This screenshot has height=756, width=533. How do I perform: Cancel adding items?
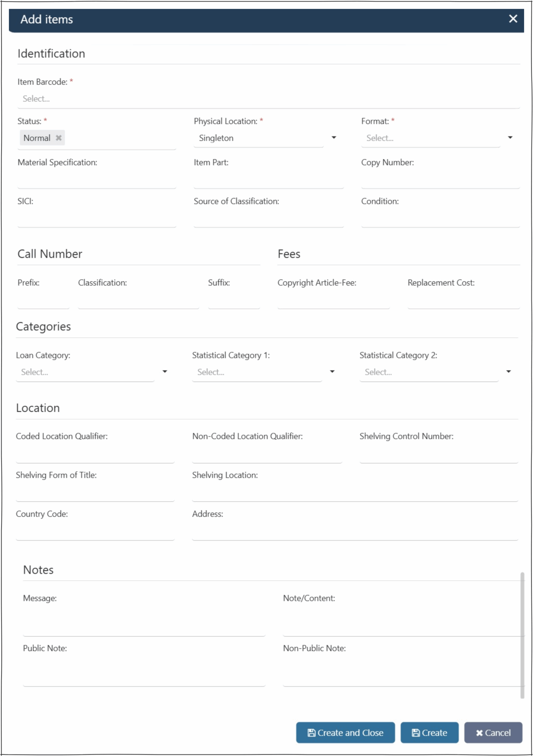pyautogui.click(x=493, y=733)
